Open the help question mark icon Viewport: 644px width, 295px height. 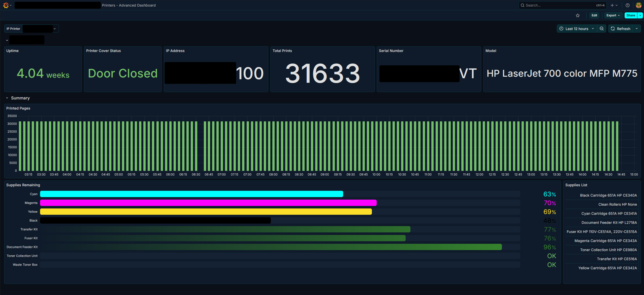click(x=628, y=5)
